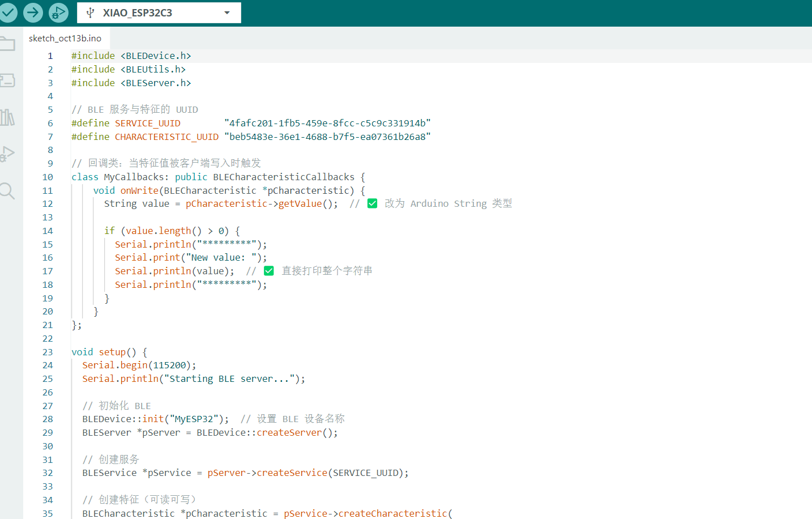Click the "Starting BLE server..." string
812x519 pixels.
[229, 379]
